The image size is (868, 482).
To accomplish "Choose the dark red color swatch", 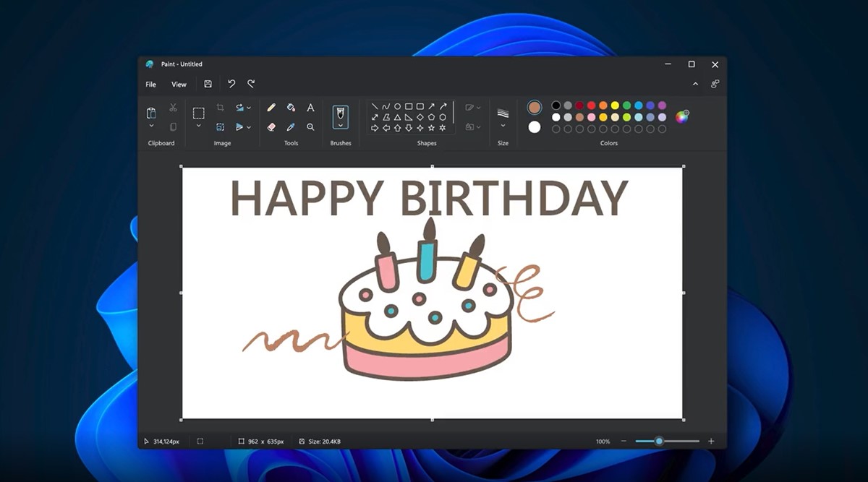I will [x=579, y=106].
